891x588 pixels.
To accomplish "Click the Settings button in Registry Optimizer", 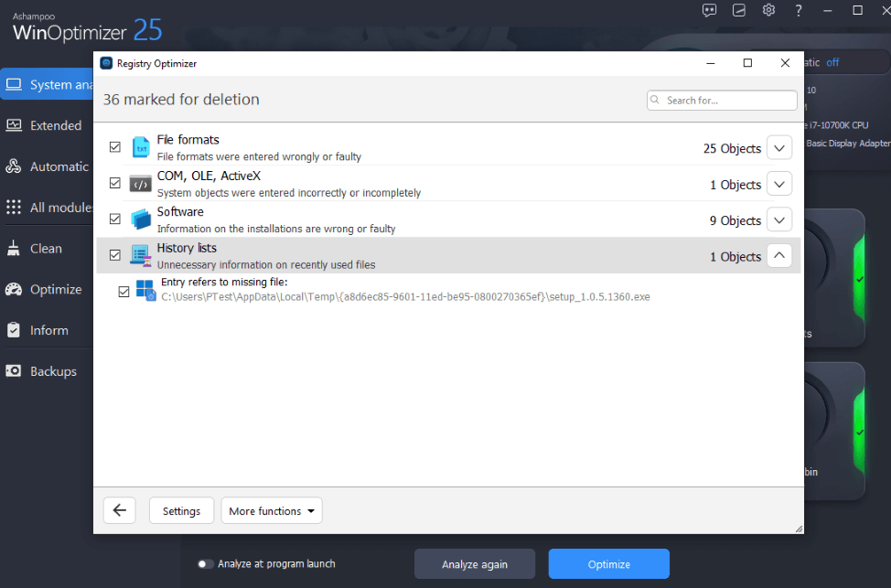I will pos(181,510).
